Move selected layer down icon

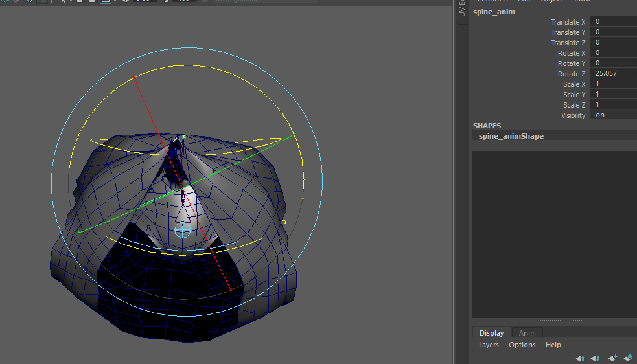click(595, 358)
